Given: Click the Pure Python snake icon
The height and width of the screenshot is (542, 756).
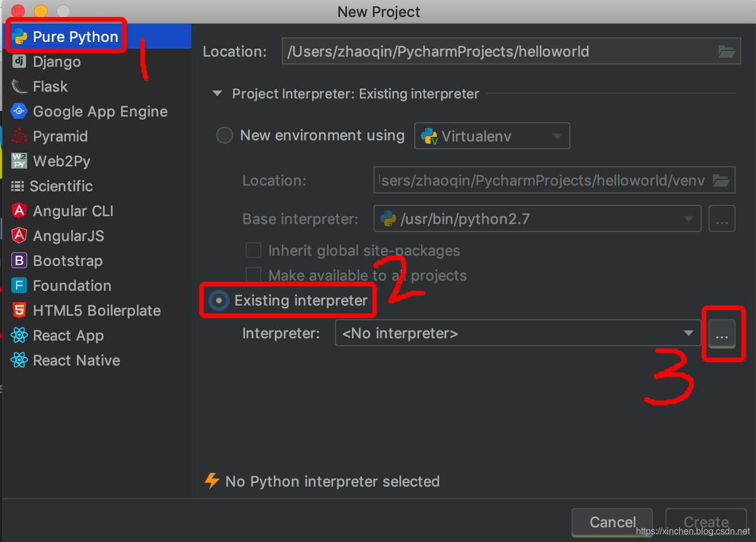Looking at the screenshot, I should coord(19,37).
